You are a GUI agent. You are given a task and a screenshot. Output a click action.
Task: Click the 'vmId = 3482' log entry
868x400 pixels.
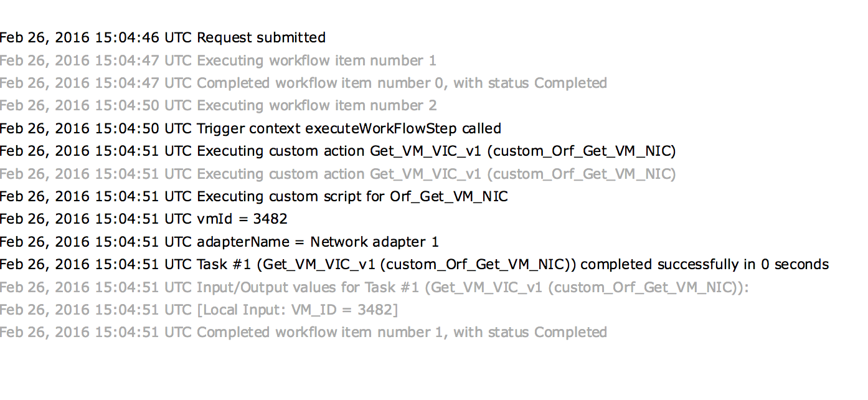144,219
